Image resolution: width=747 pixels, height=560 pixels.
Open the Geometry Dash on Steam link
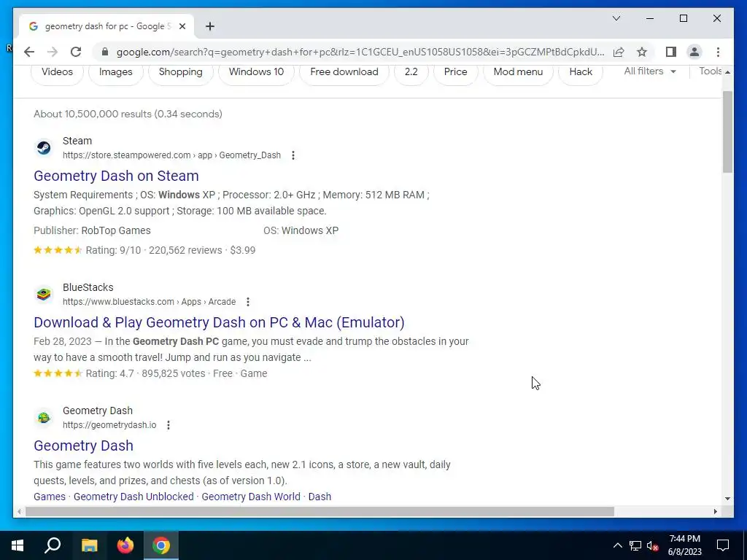pyautogui.click(x=116, y=176)
